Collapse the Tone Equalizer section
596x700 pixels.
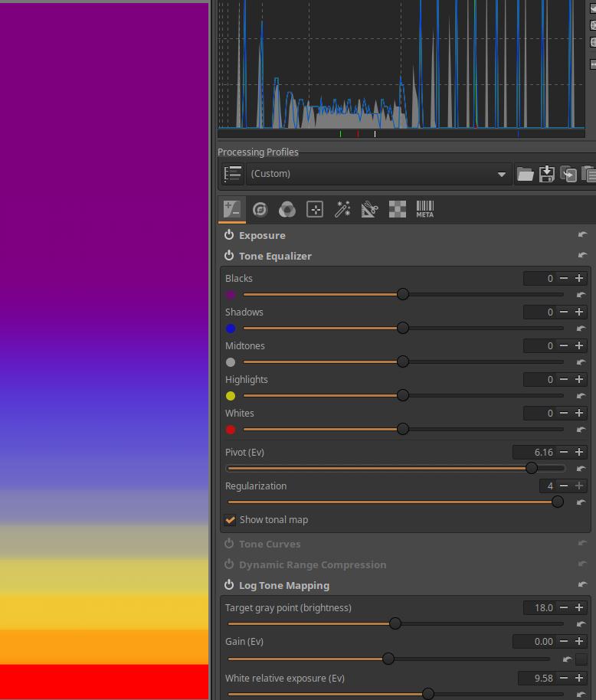(275, 256)
